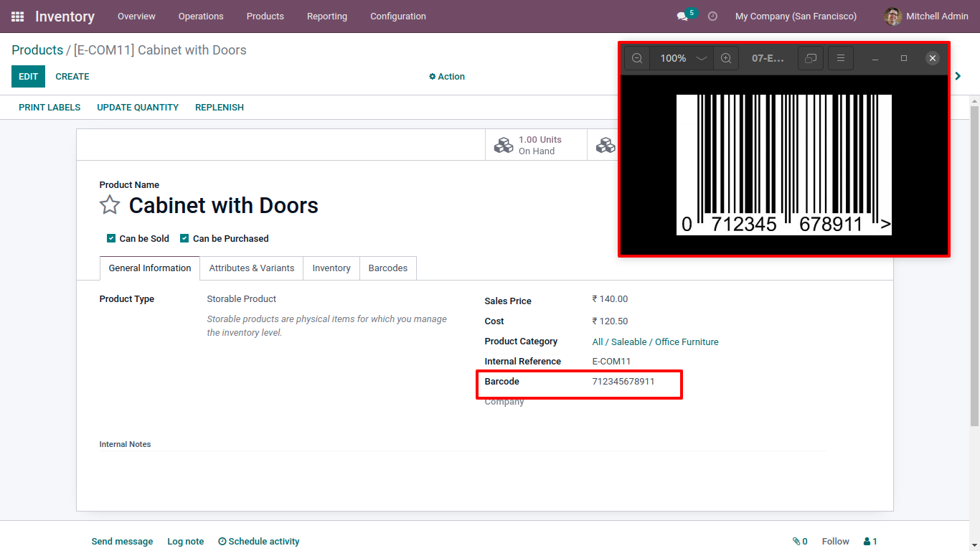The width and height of the screenshot is (980, 551).
Task: Open the Configuration menu
Action: coord(398,16)
